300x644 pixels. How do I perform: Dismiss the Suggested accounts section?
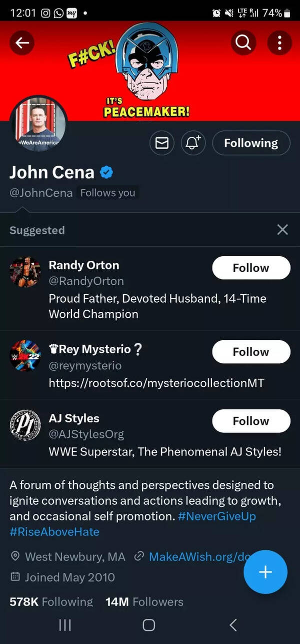click(x=282, y=230)
